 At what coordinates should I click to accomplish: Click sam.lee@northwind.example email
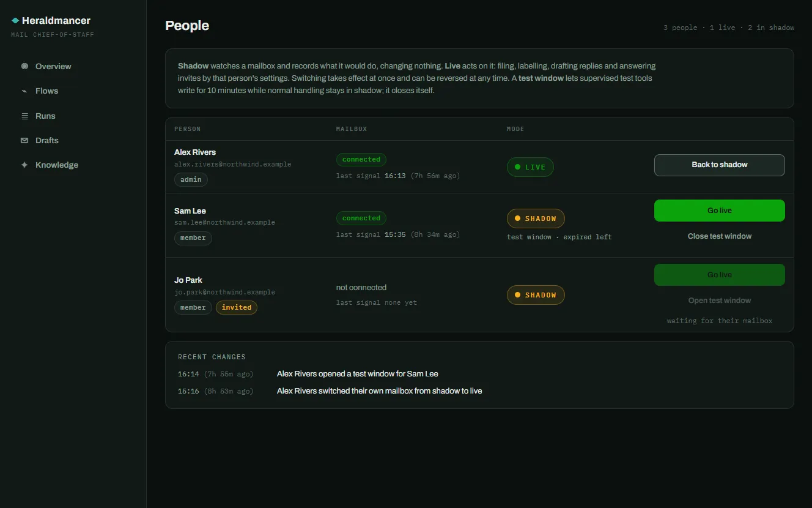point(224,223)
